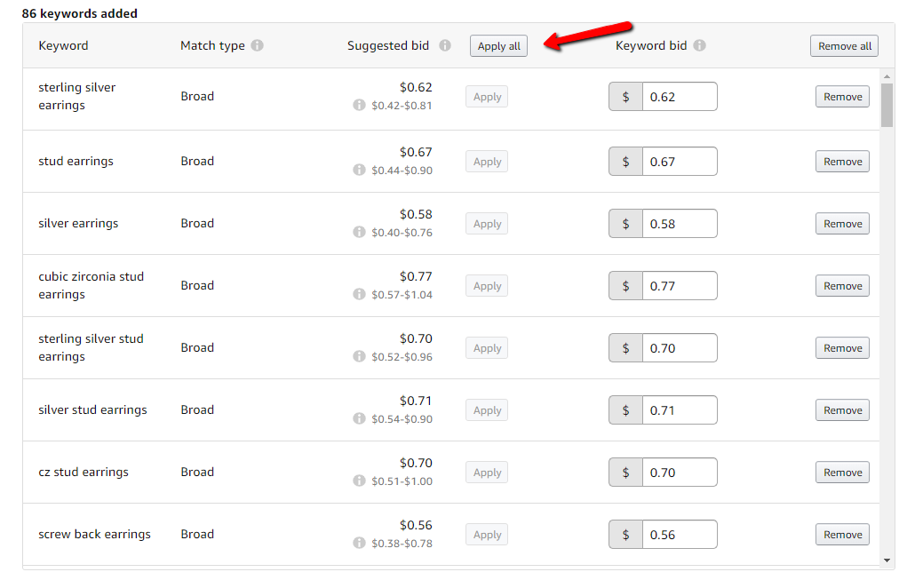Image resolution: width=907 pixels, height=588 pixels.
Task: Click bid range info icon for stud earrings
Action: pyautogui.click(x=359, y=170)
